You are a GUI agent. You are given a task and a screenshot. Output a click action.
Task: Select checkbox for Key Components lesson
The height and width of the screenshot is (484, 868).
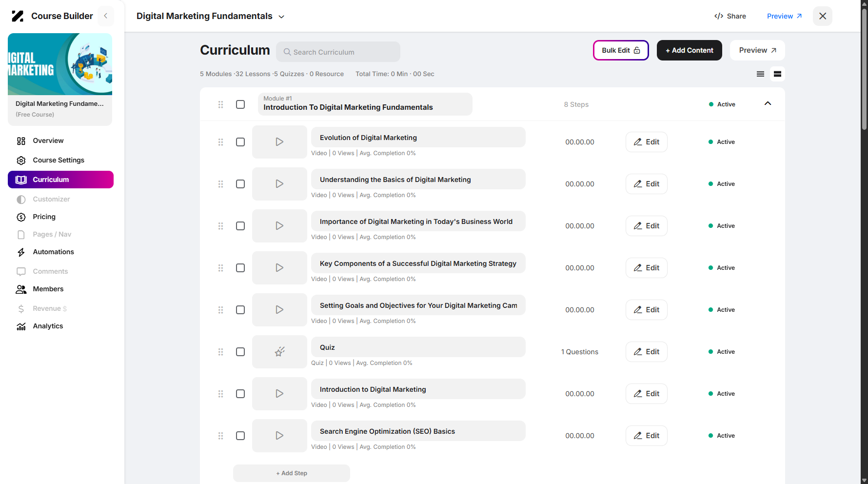click(x=240, y=268)
